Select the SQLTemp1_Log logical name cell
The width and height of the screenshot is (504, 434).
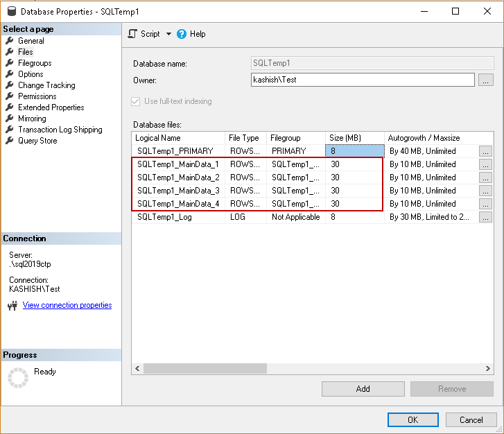pyautogui.click(x=178, y=217)
